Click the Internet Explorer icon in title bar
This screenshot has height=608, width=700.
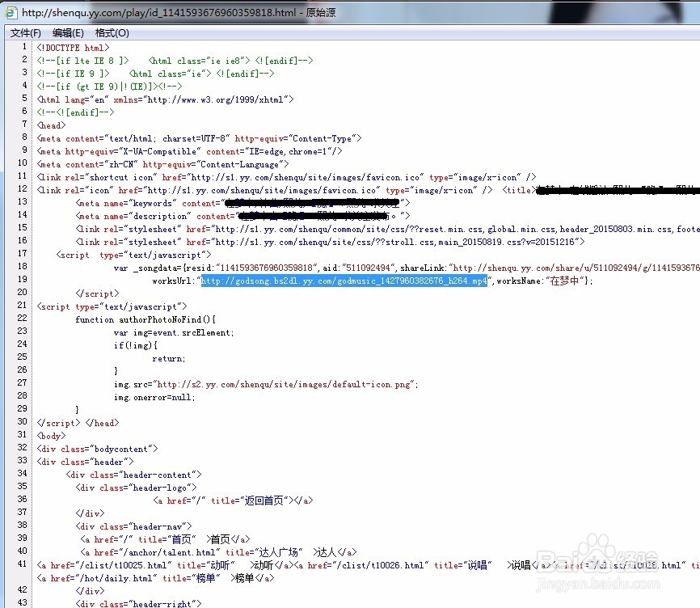point(11,12)
